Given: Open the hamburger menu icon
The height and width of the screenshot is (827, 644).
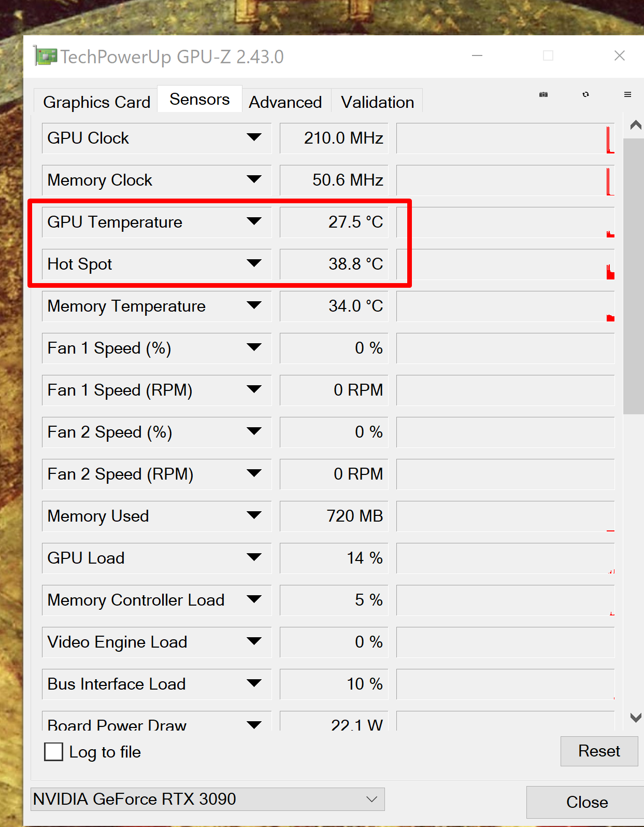Looking at the screenshot, I should [x=627, y=94].
